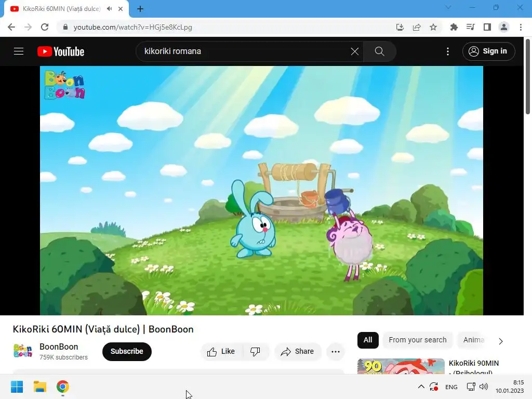
Task: Install app icon in address bar
Action: [x=400, y=27]
